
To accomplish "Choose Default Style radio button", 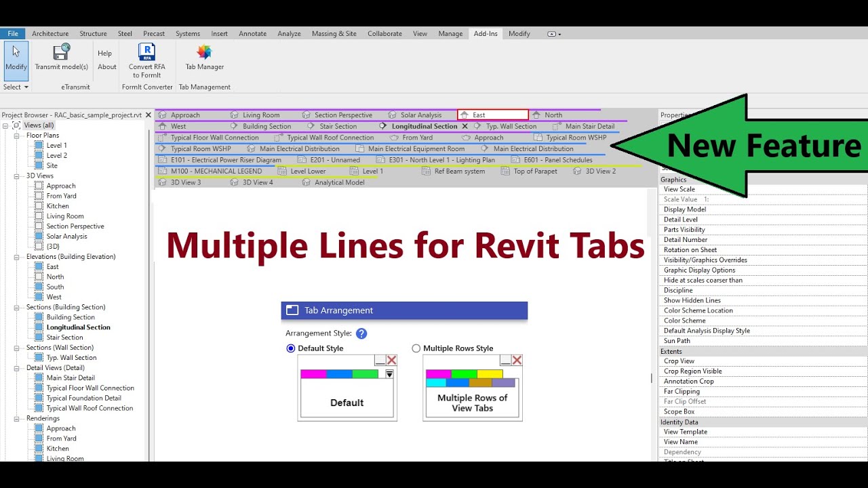I will [x=291, y=348].
